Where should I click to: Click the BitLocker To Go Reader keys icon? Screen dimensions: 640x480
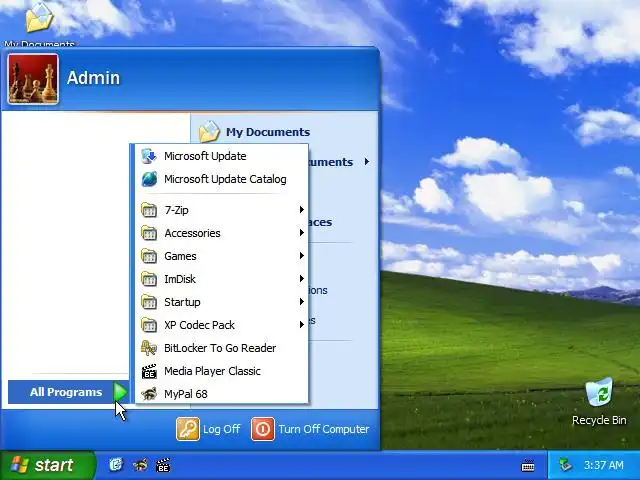coord(149,348)
